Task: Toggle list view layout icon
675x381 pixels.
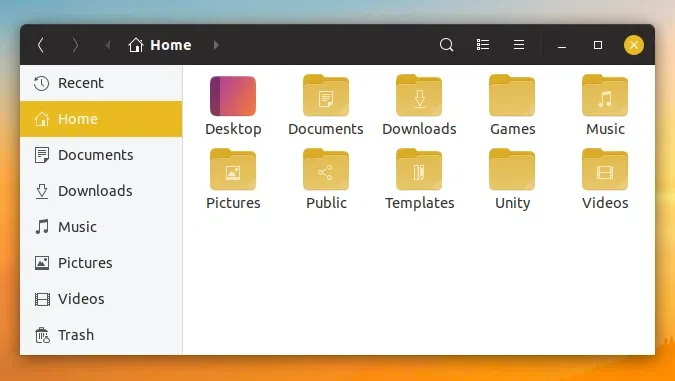Action: 483,45
